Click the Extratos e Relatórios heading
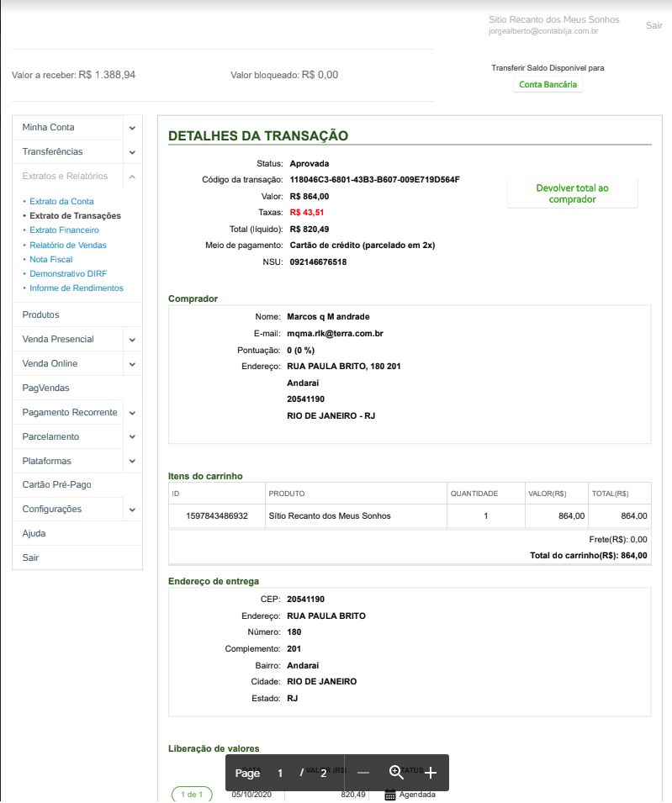 click(x=65, y=177)
